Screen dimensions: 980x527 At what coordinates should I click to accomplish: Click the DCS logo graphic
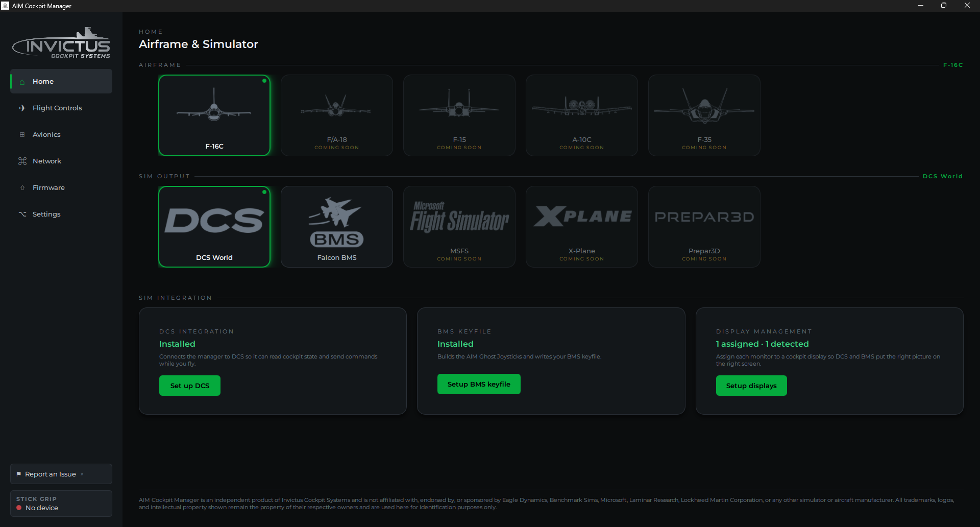point(214,221)
